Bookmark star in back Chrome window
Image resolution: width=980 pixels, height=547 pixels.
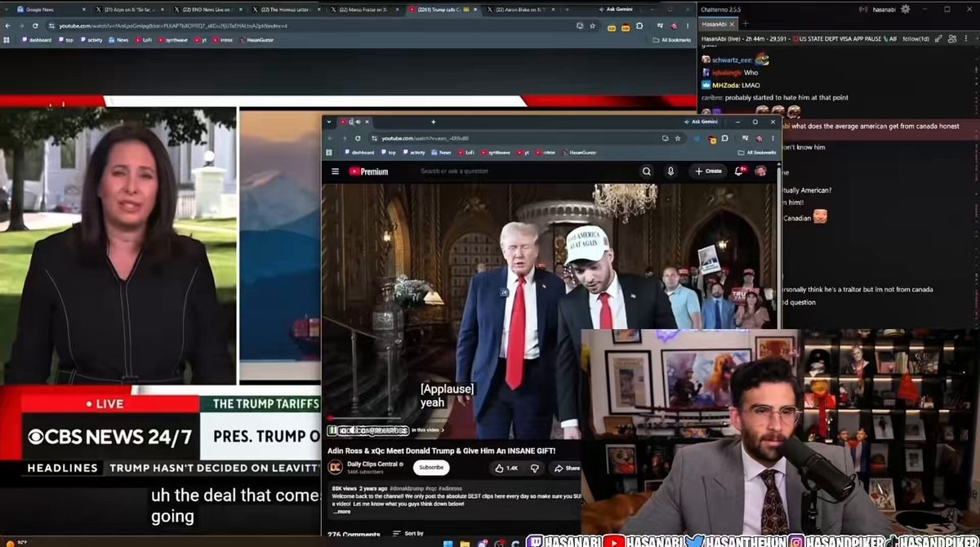tap(592, 25)
